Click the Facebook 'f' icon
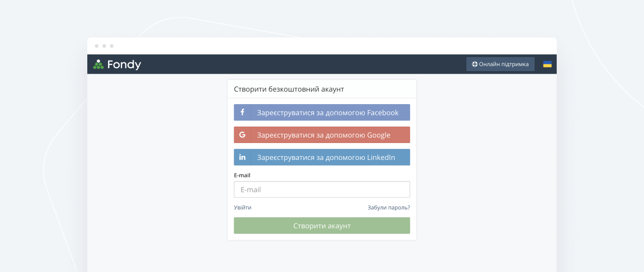The height and width of the screenshot is (272, 644). [x=242, y=113]
